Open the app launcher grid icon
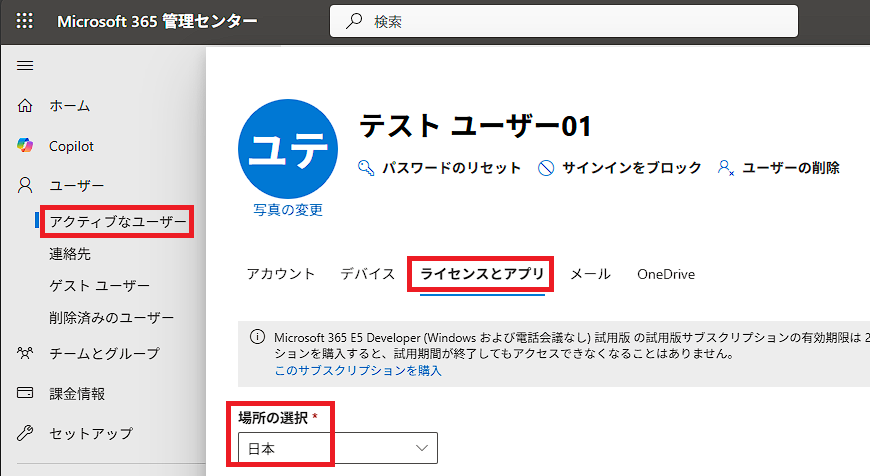This screenshot has width=870, height=476. 24,21
